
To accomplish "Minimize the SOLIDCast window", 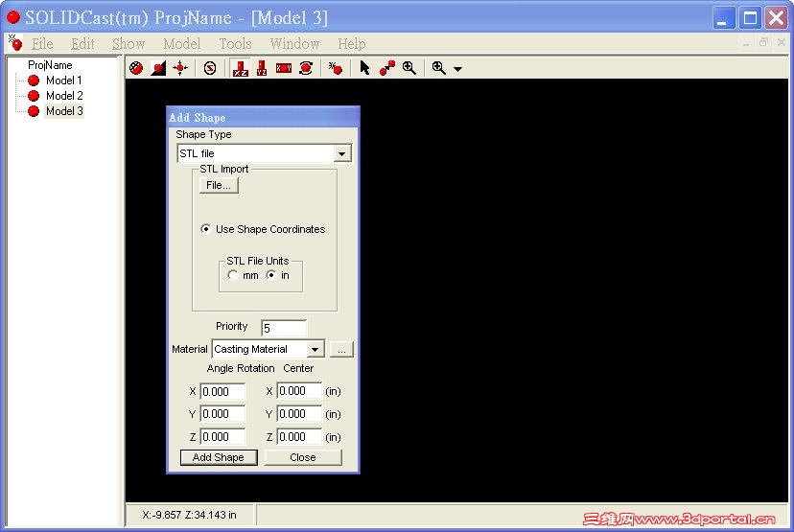I will point(724,17).
